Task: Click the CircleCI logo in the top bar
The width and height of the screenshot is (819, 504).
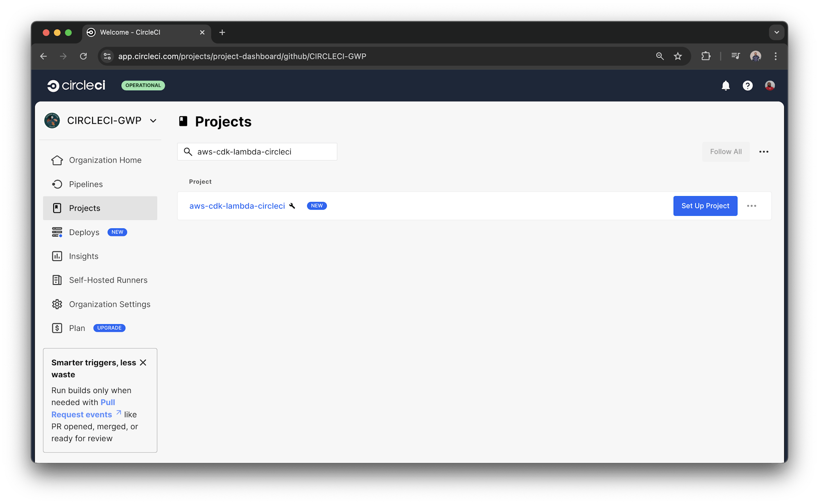Action: tap(76, 85)
